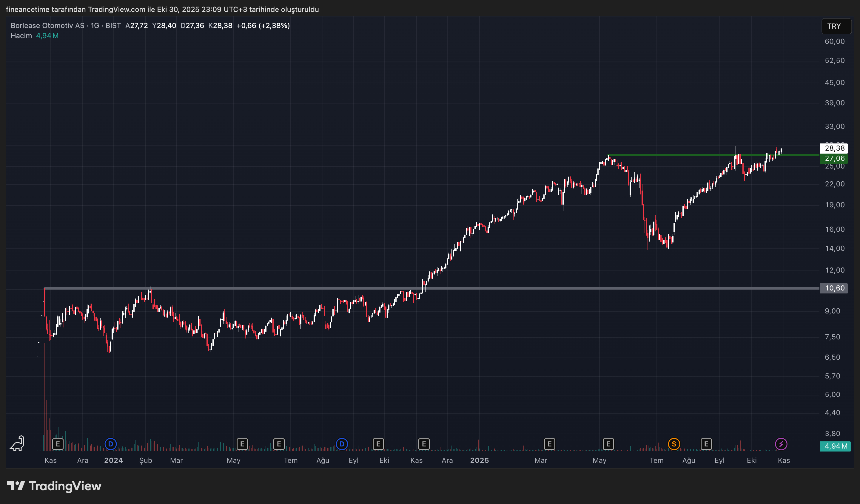The height and width of the screenshot is (504, 860).
Task: Click the green 27,06 price line label
Action: [834, 158]
